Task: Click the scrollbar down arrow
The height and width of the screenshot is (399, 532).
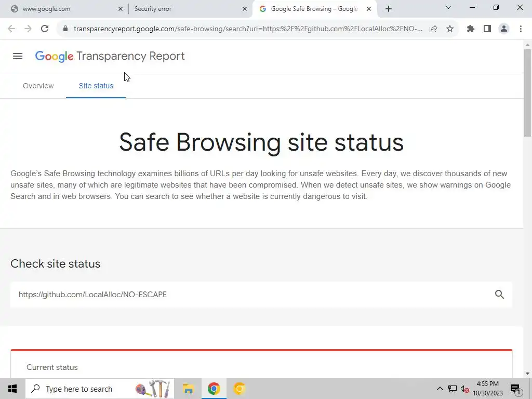Action: (527, 374)
